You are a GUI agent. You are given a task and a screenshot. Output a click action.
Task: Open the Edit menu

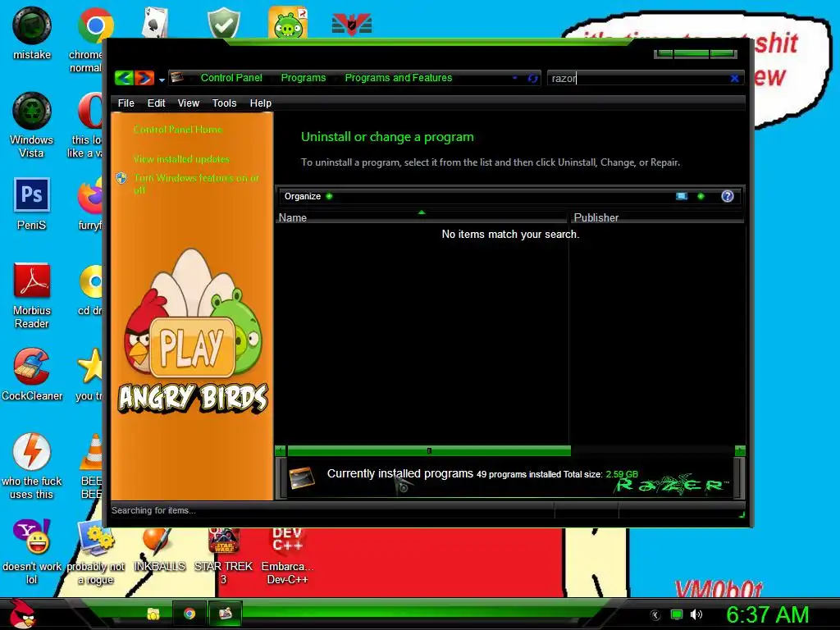point(156,103)
